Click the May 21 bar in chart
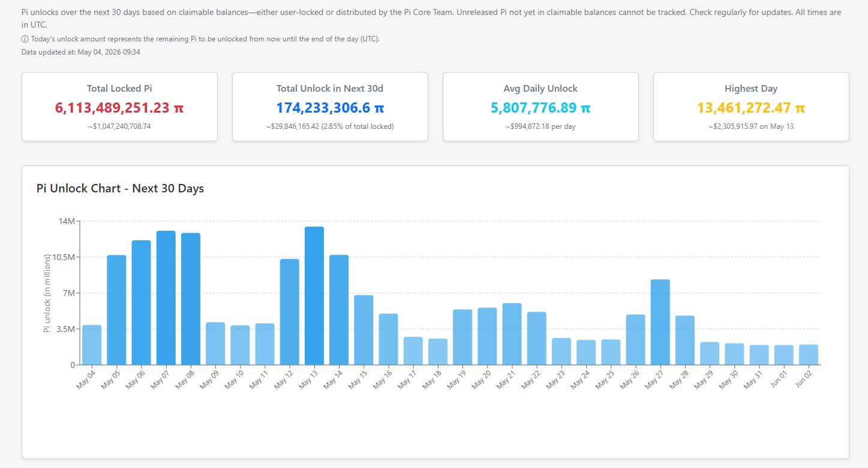Image resolution: width=868 pixels, height=468 pixels. pyautogui.click(x=512, y=334)
